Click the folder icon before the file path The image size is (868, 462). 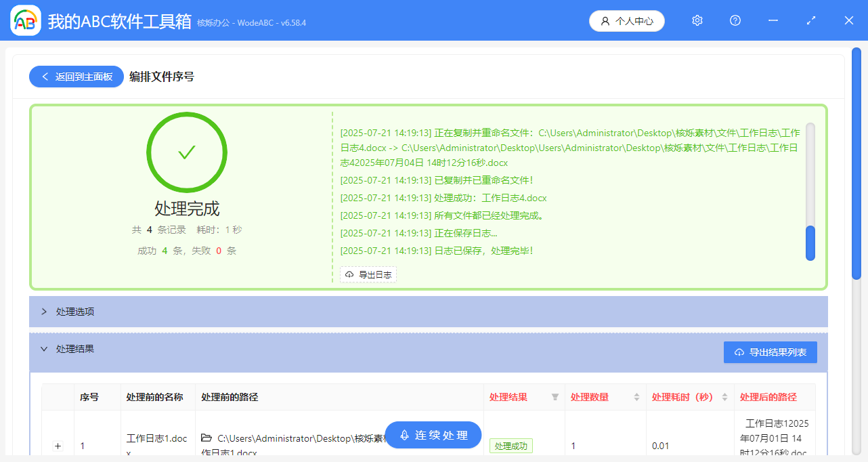click(207, 438)
